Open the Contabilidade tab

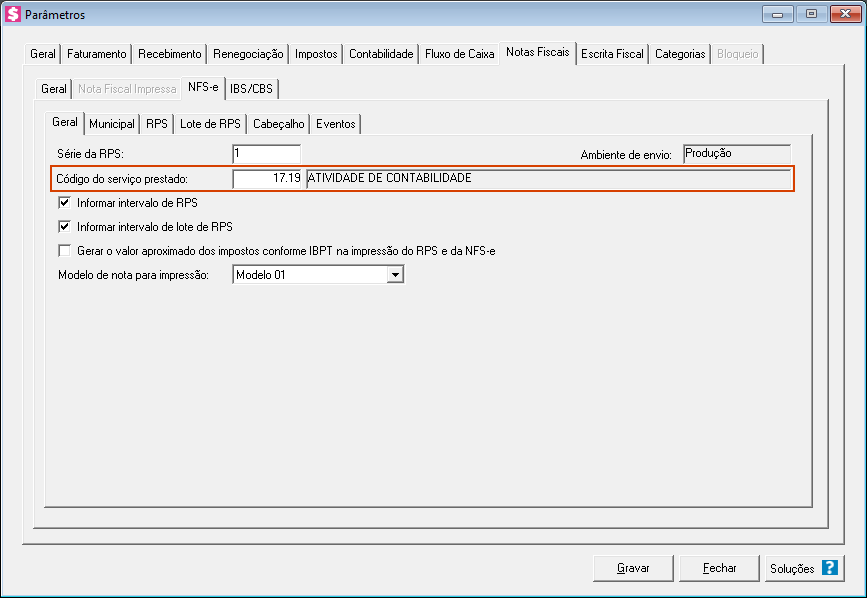[x=381, y=54]
